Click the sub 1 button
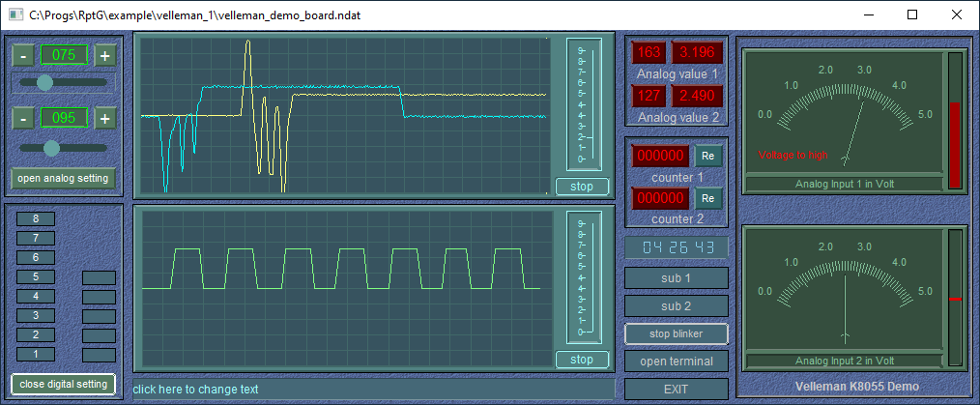This screenshot has height=405, width=980. [676, 278]
